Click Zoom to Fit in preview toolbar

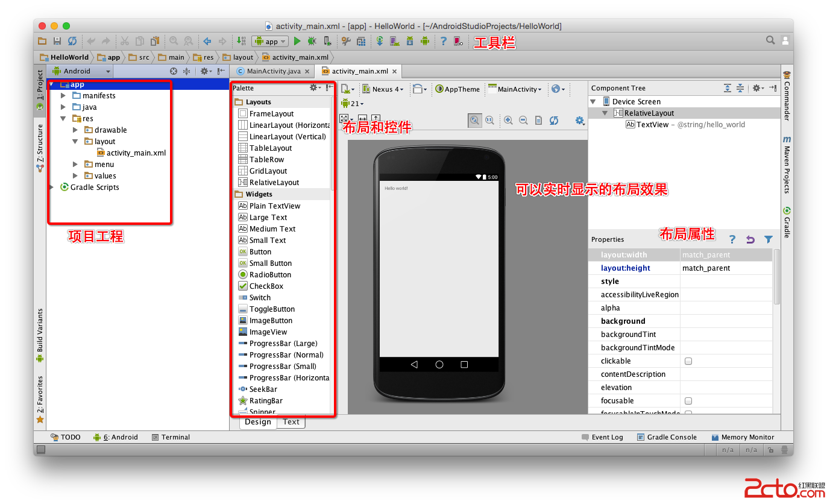tap(475, 120)
